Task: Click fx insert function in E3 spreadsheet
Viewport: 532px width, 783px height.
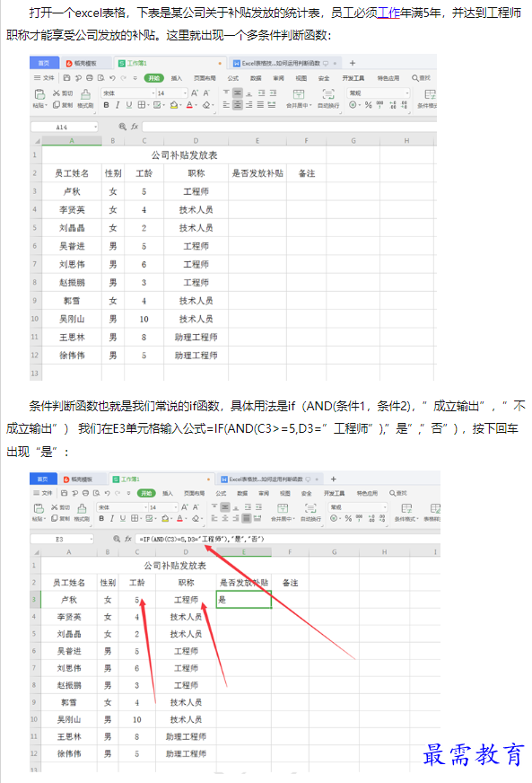Action: tap(128, 539)
